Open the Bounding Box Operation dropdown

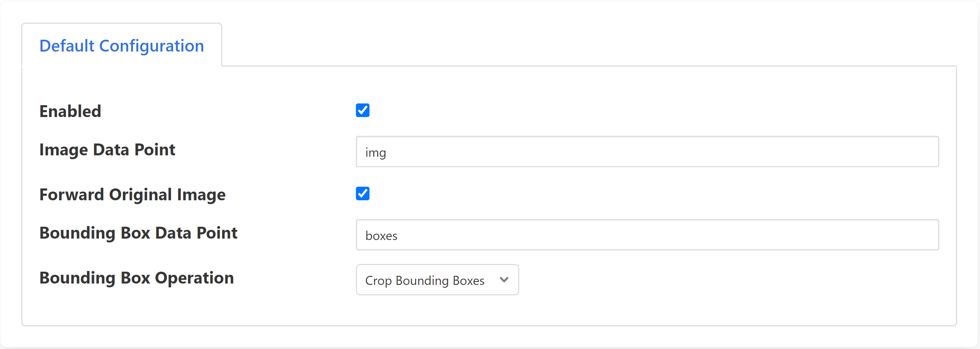tap(437, 280)
